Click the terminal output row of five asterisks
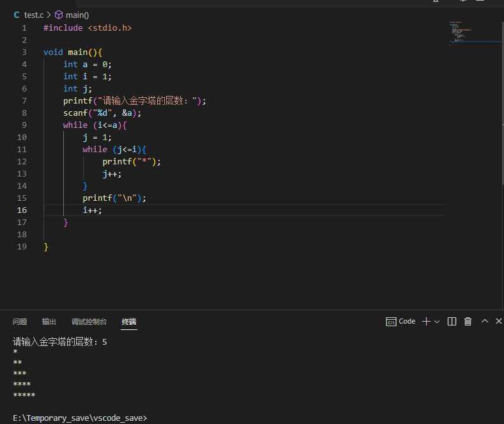The width and height of the screenshot is (504, 424). point(24,395)
